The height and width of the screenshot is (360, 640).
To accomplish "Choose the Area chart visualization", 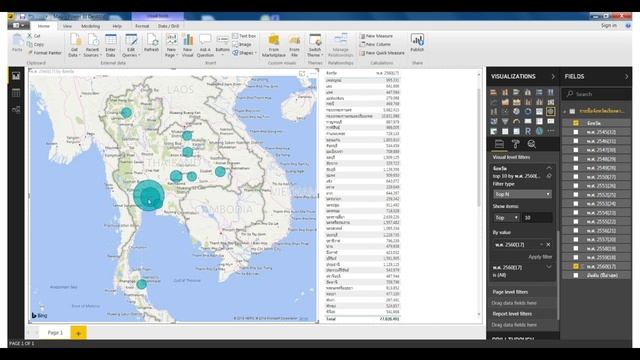I will 505,102.
